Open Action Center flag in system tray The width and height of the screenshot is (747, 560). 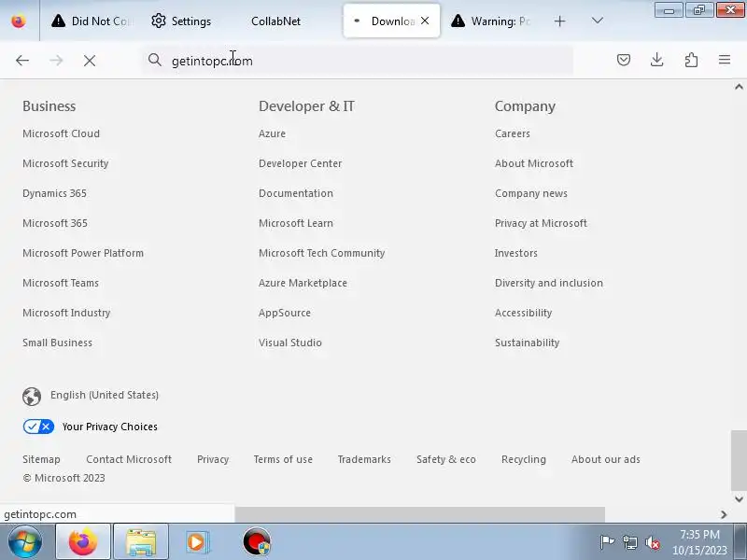(607, 542)
